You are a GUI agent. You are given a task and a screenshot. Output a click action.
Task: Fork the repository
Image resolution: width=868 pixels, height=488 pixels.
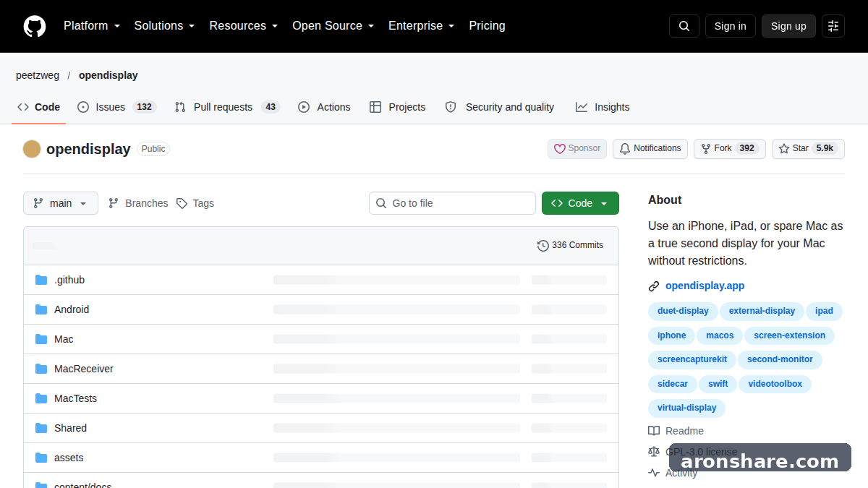(730, 149)
